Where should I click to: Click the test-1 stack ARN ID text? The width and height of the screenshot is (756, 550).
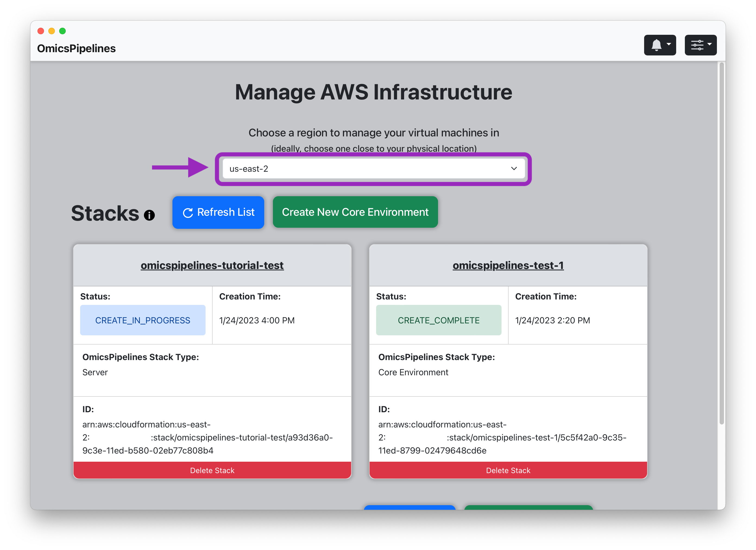click(x=502, y=437)
